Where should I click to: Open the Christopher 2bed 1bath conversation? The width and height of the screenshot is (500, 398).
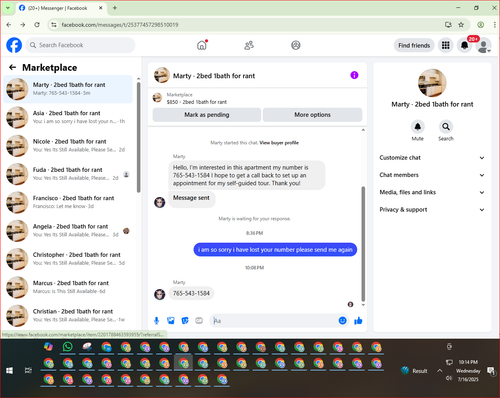[68, 259]
